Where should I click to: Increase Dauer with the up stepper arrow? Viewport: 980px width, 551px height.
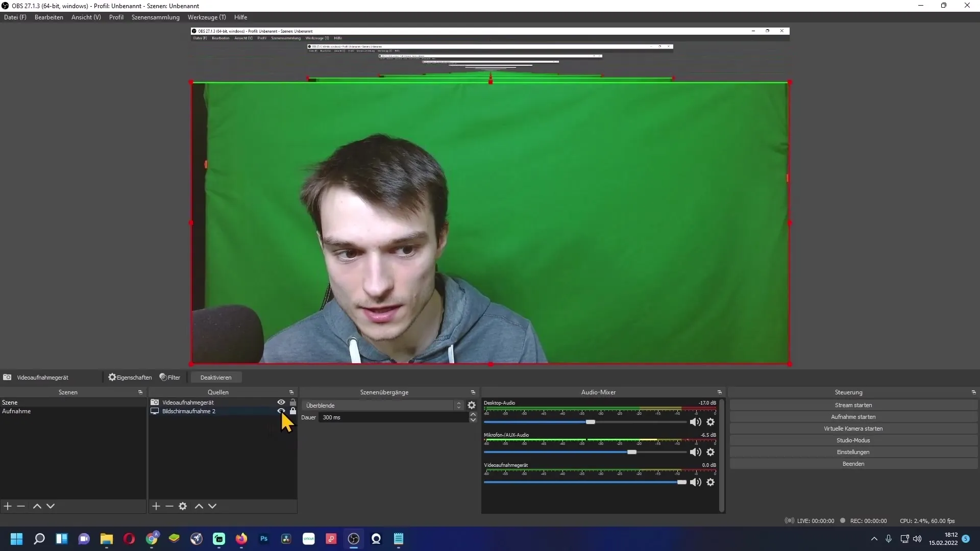[473, 414]
